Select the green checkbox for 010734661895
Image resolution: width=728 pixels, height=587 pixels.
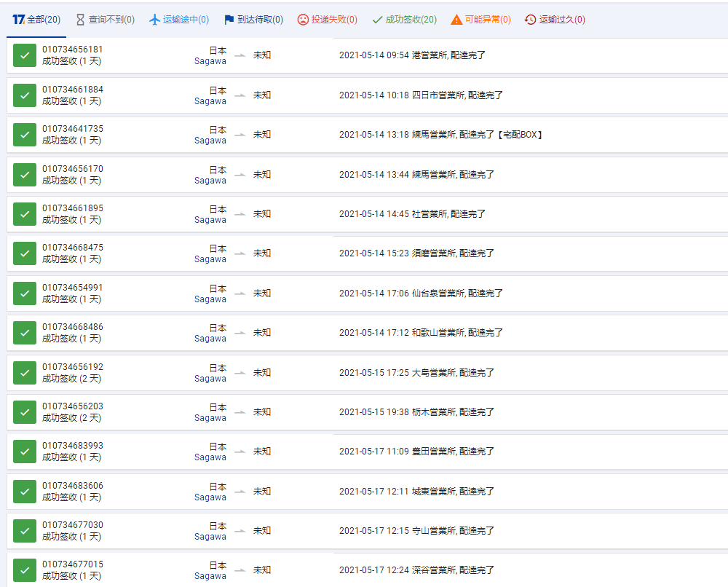point(25,214)
